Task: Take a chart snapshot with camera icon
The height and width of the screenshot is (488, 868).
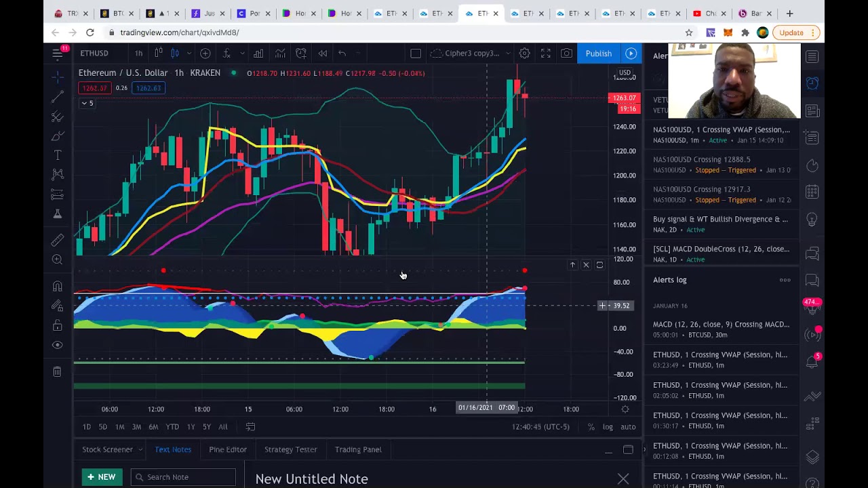Action: [x=566, y=53]
